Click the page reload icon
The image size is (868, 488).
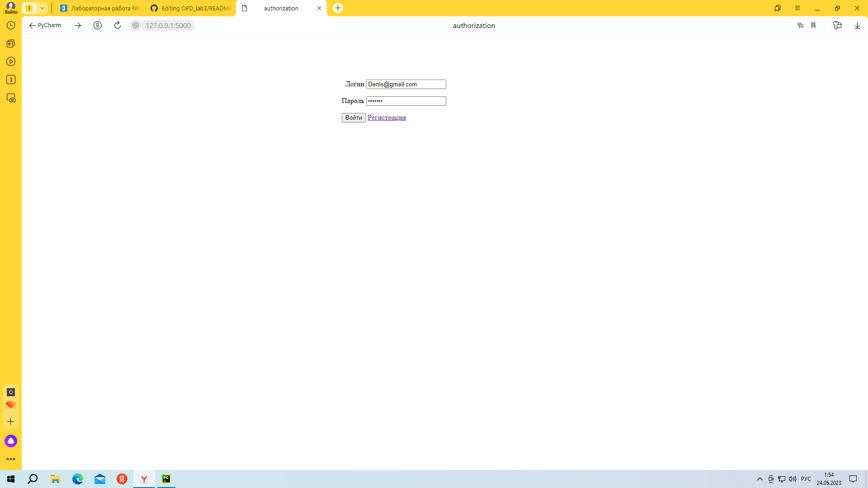(118, 25)
